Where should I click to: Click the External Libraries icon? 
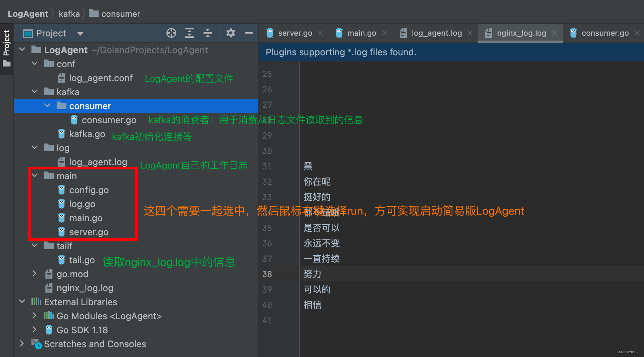[36, 302]
